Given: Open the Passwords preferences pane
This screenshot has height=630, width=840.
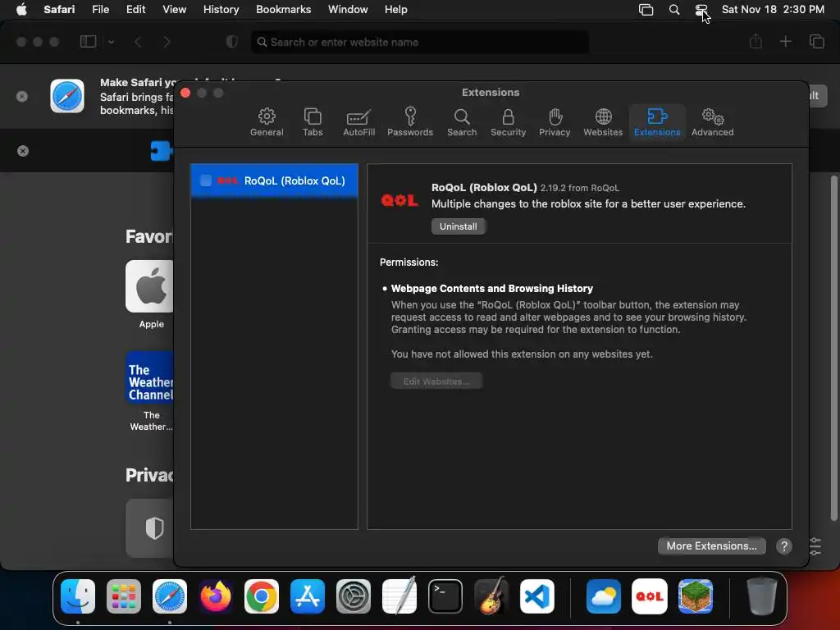Looking at the screenshot, I should pyautogui.click(x=410, y=122).
